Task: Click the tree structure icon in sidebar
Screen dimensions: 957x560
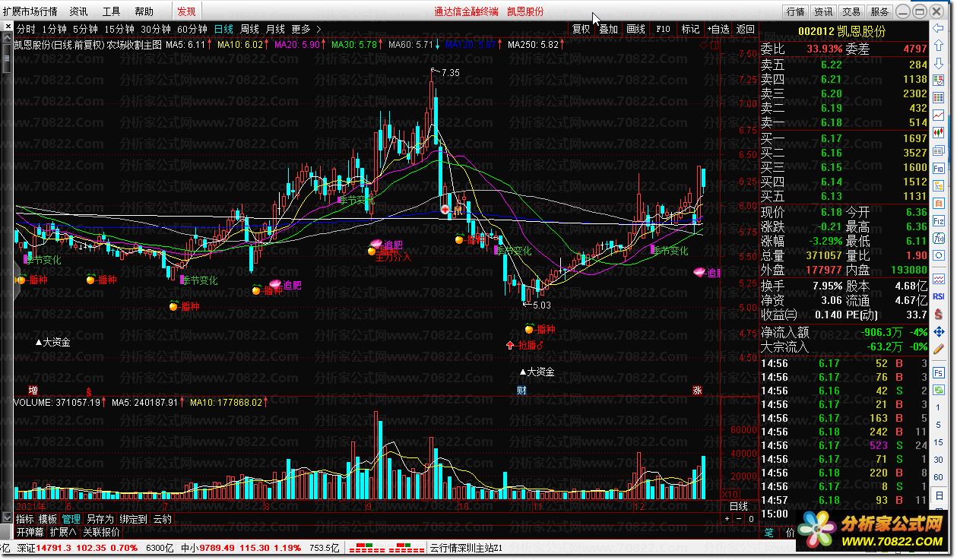Action: point(939,186)
